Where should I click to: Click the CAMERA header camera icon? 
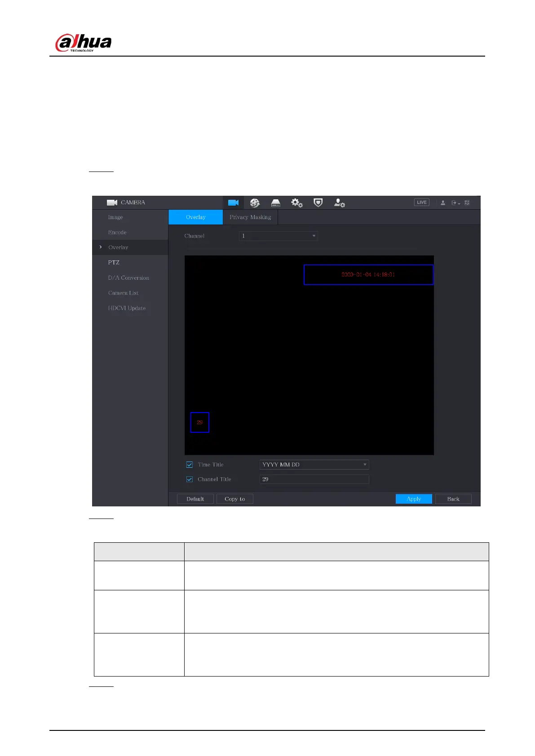pyautogui.click(x=112, y=202)
